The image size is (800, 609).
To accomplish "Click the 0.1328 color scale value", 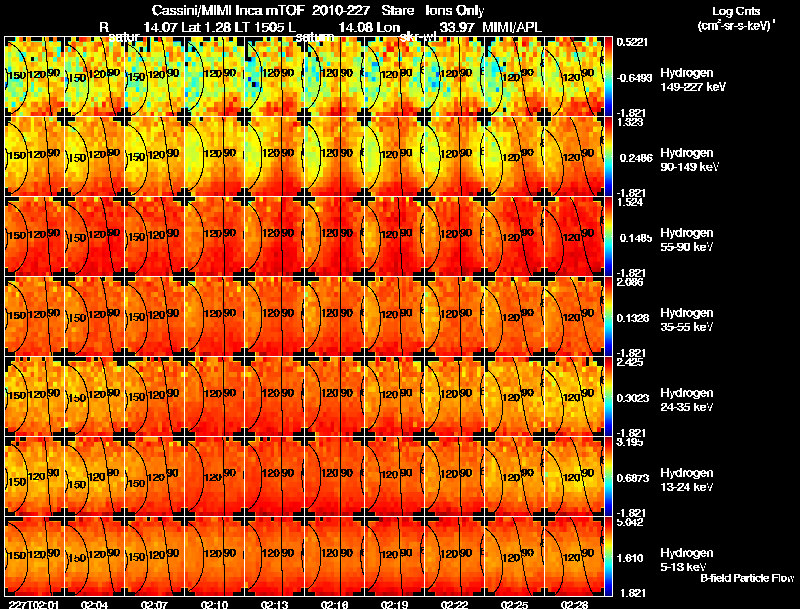I will coord(634,318).
